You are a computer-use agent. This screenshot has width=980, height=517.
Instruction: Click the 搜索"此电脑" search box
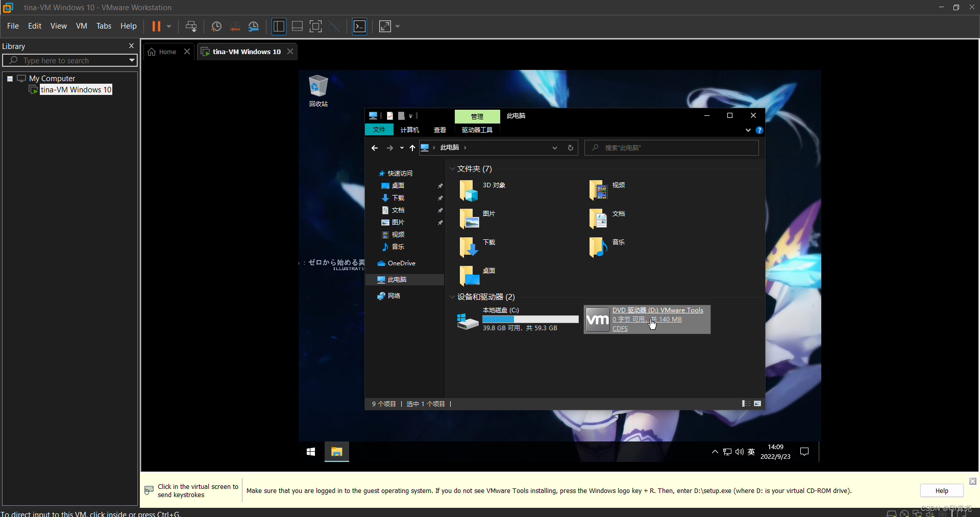[x=672, y=148]
